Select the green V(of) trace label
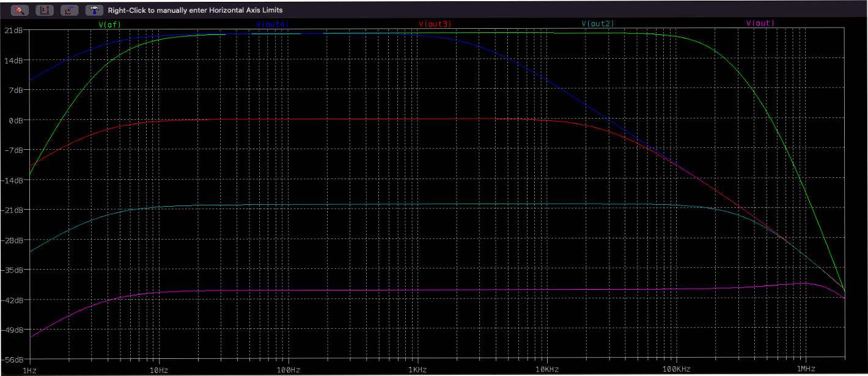This screenshot has height=376, width=868. [110, 24]
